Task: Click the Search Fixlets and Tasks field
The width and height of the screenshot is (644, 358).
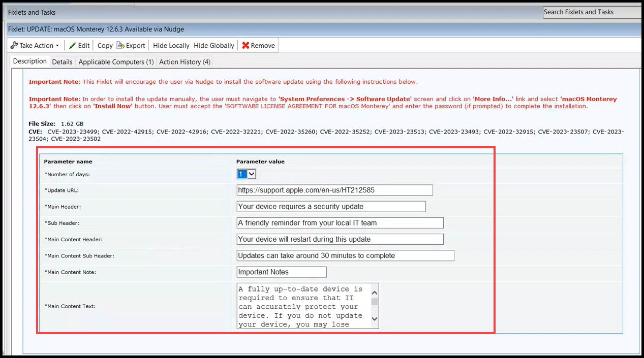Action: [x=592, y=12]
